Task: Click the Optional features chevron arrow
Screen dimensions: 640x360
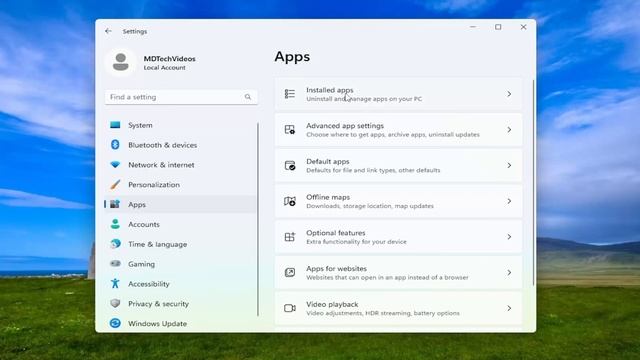Action: [x=509, y=237]
